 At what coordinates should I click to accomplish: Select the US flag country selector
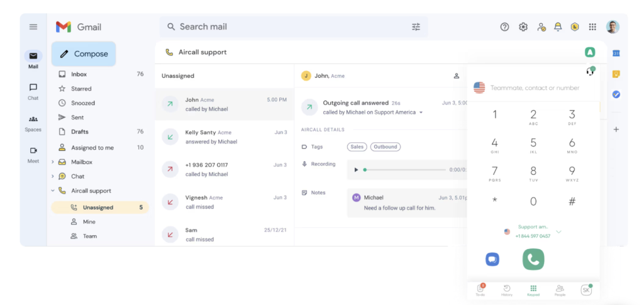click(479, 87)
